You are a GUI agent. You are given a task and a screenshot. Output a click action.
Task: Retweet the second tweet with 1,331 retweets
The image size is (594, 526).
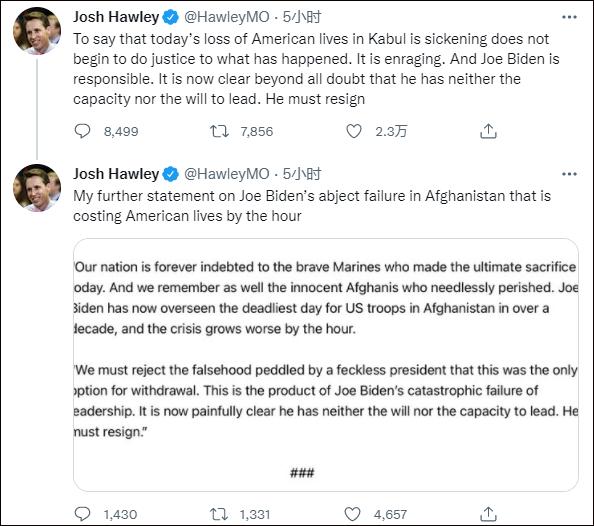point(219,514)
